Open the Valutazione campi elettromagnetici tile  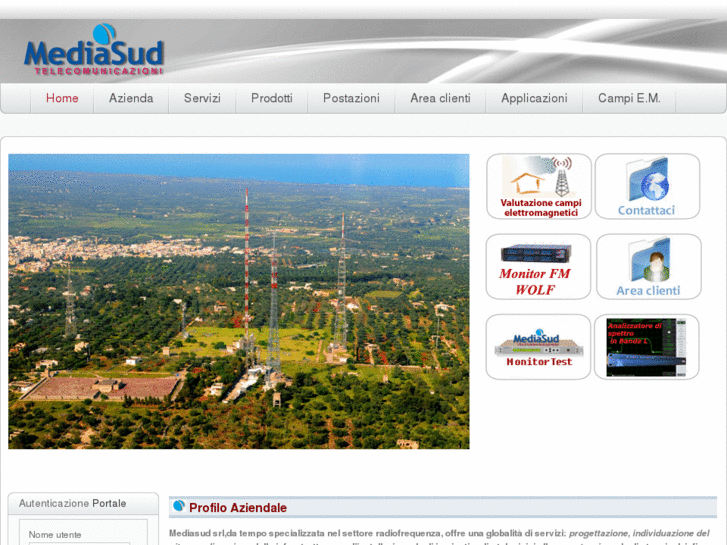pos(539,186)
